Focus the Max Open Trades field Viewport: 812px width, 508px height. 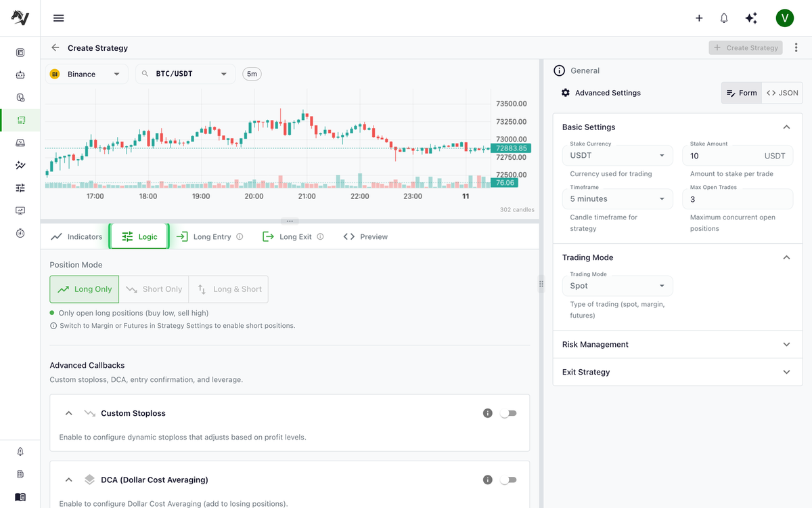[x=738, y=198]
